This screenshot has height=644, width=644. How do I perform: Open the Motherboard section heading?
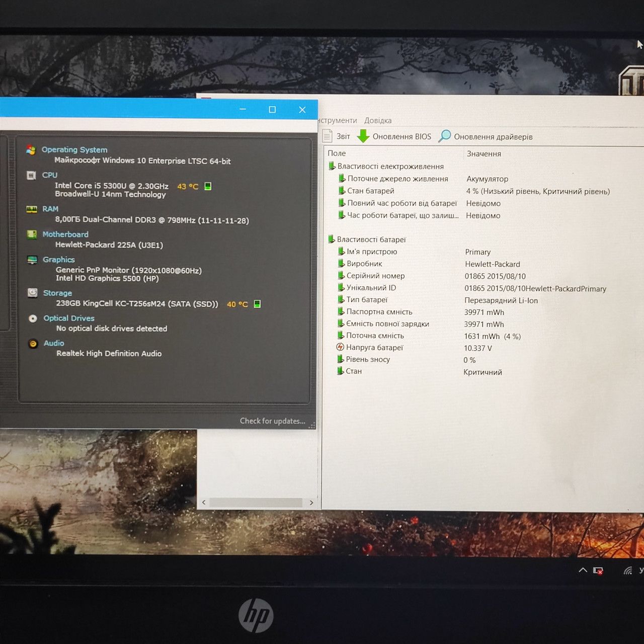point(65,234)
